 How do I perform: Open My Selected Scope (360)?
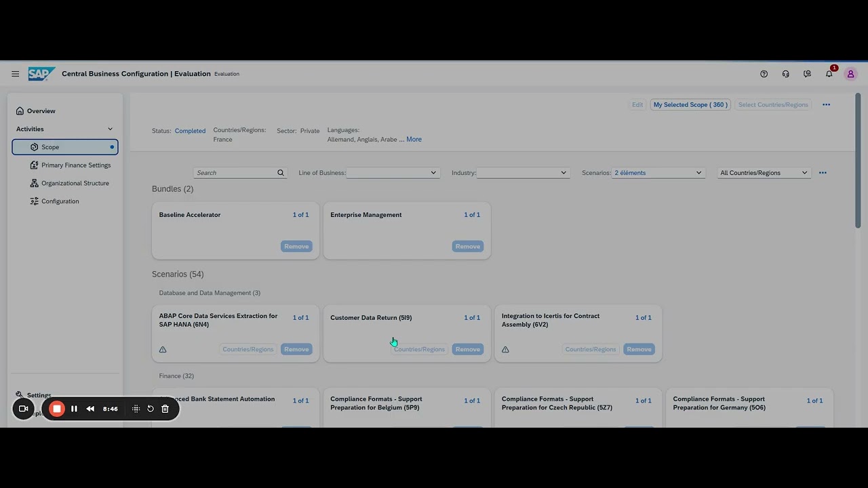point(690,105)
